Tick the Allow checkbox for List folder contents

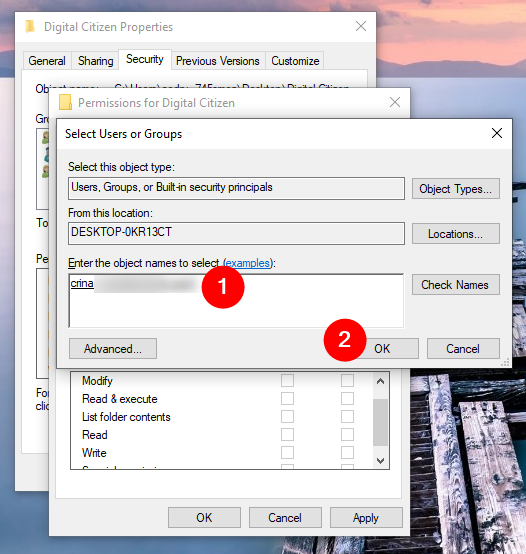(x=287, y=416)
